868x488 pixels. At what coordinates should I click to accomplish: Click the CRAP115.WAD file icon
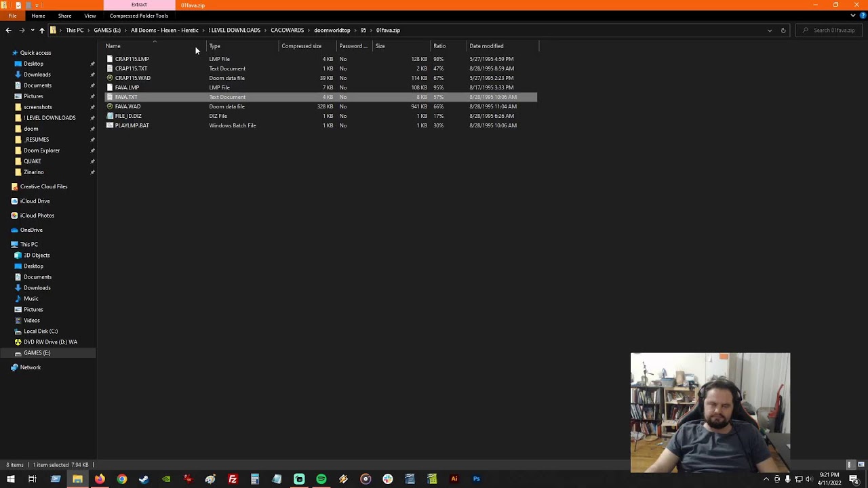point(110,78)
